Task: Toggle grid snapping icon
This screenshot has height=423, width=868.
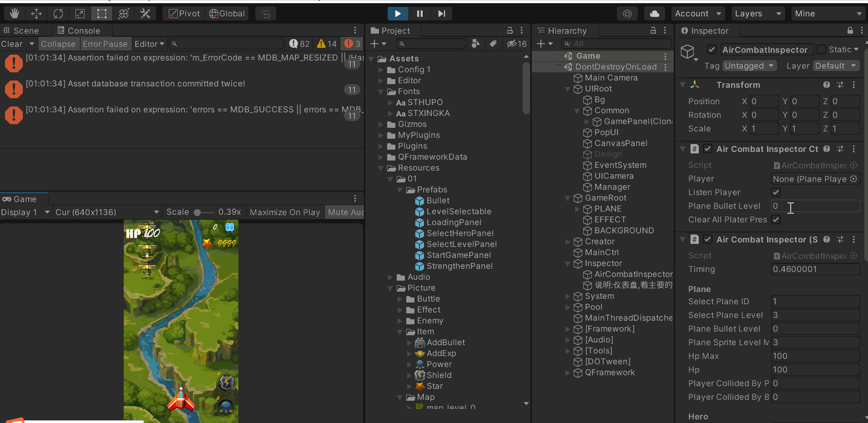Action: pos(266,14)
